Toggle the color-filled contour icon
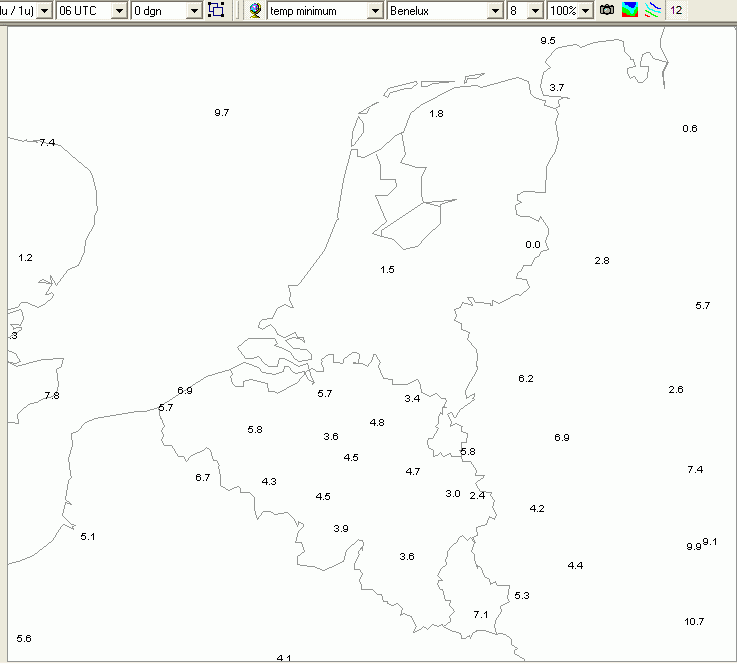The height and width of the screenshot is (664, 737). [x=629, y=10]
